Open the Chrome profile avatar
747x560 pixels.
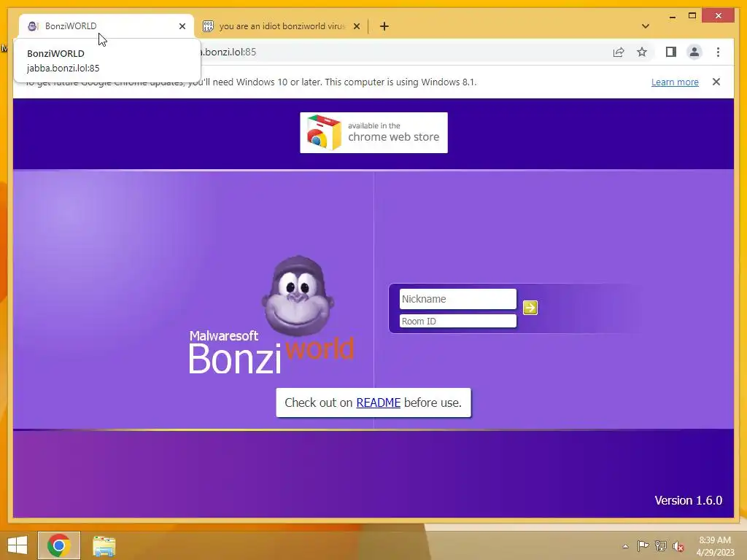[694, 52]
